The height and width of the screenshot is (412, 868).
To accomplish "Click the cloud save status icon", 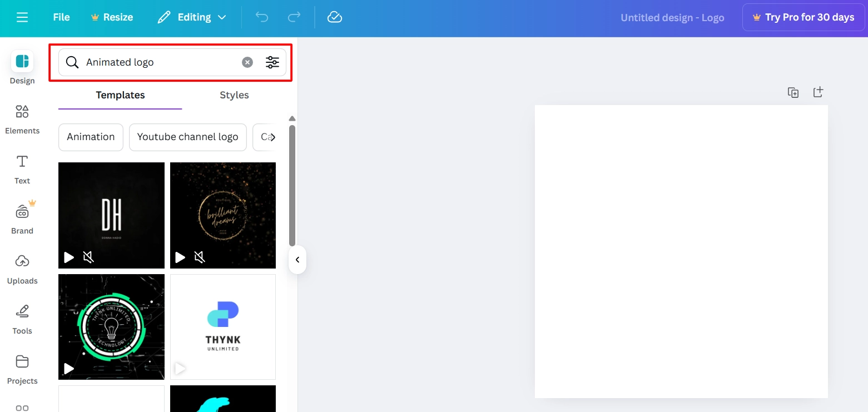I will click(335, 17).
